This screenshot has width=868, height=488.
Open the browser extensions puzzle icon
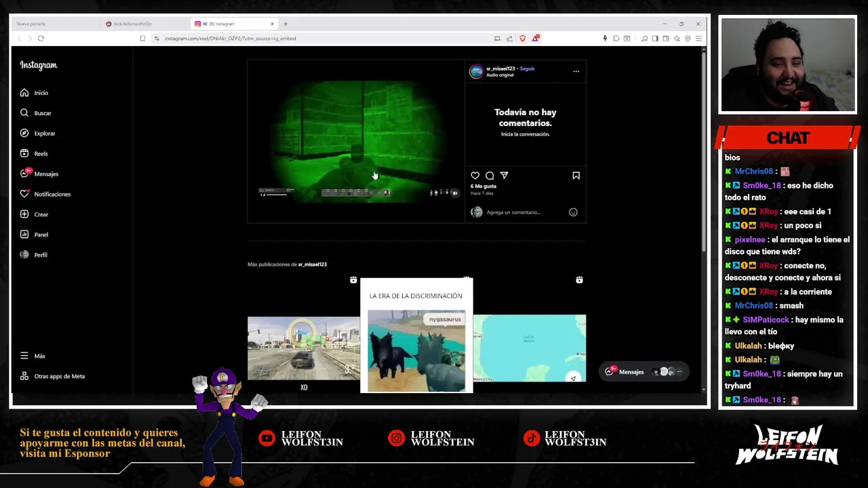pyautogui.click(x=616, y=39)
